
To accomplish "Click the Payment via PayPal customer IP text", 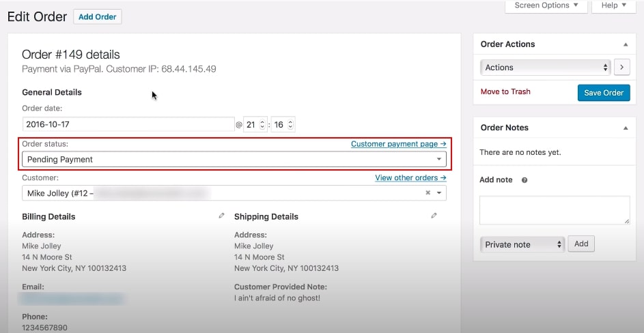I will tap(119, 69).
